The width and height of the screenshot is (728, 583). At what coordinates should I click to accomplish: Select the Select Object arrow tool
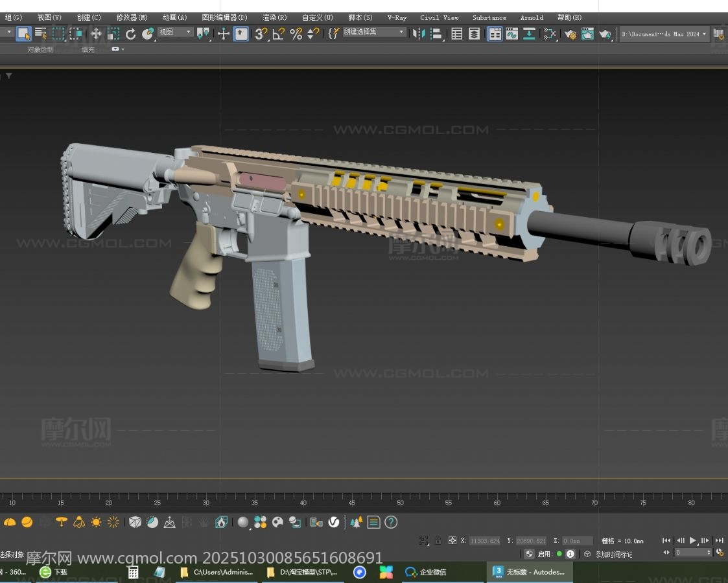[24, 34]
